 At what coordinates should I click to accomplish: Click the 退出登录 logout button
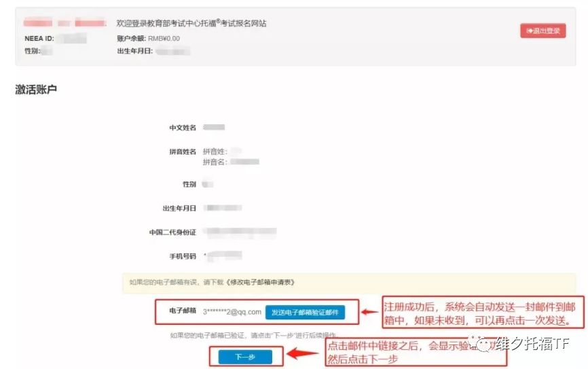(543, 31)
